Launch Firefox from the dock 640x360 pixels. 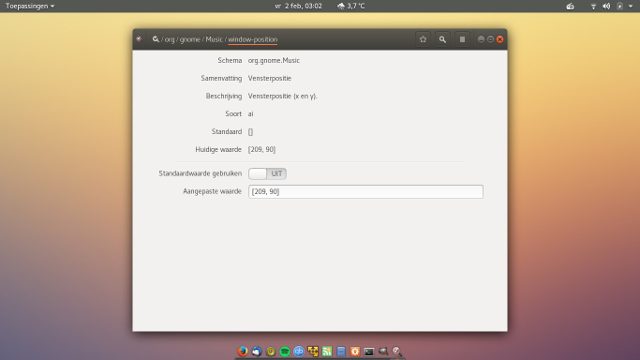coord(242,351)
